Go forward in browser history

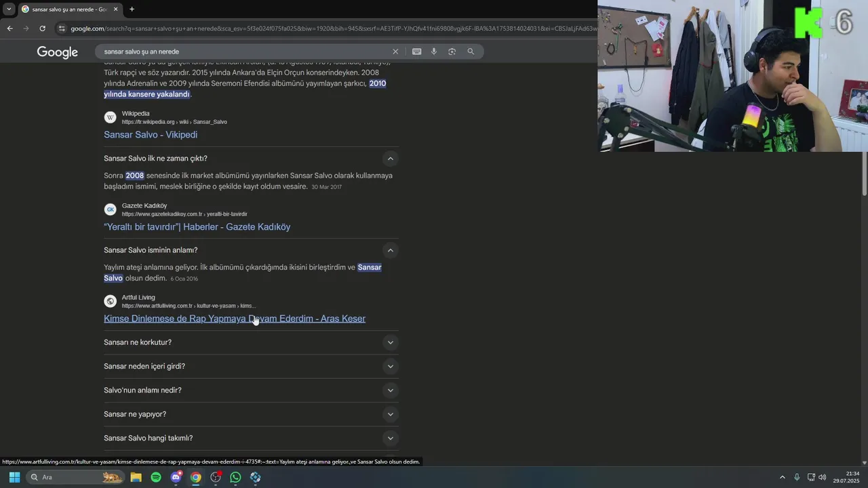point(26,28)
